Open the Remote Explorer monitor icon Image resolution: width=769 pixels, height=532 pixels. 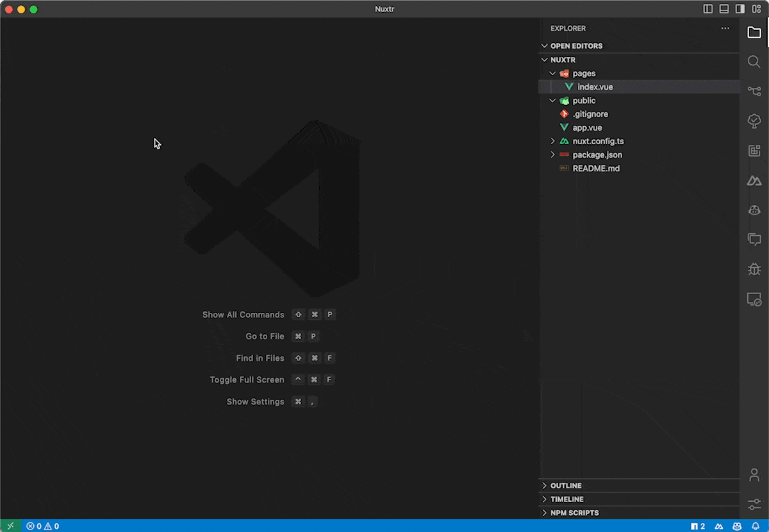(754, 299)
